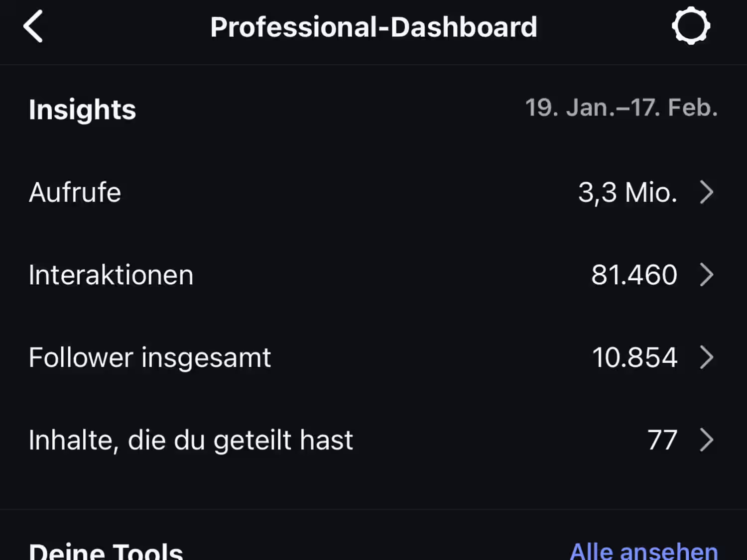This screenshot has width=747, height=560.
Task: Expand the shared content chevron next to 77
Action: click(706, 440)
